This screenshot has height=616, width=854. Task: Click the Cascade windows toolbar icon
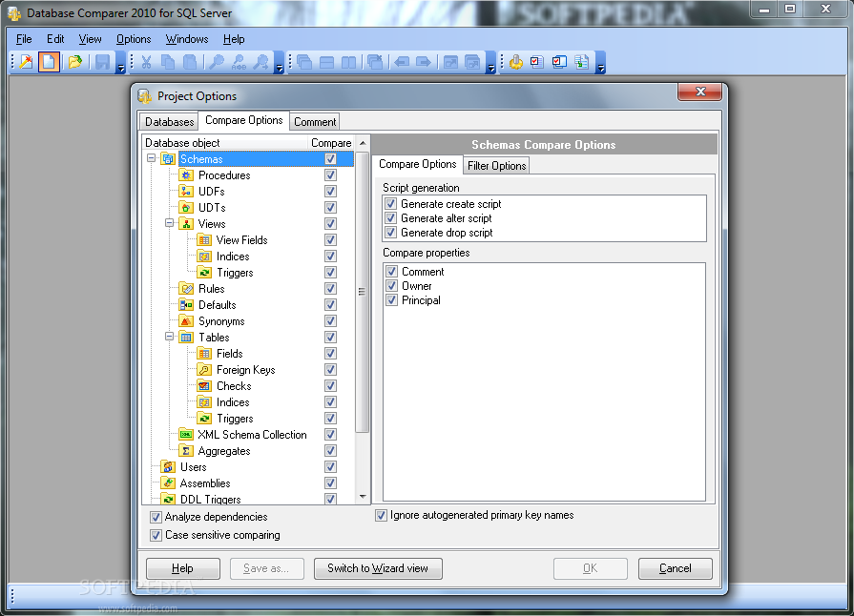pos(304,62)
